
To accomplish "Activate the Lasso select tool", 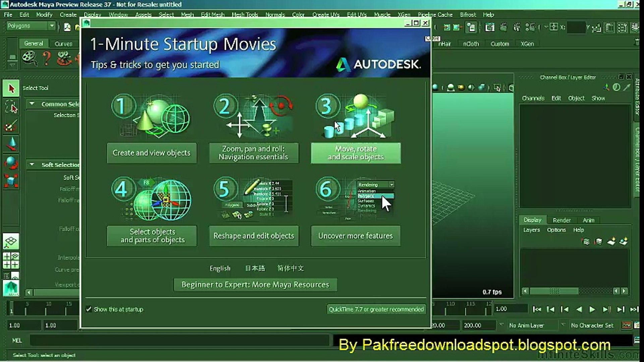I will 11,108.
